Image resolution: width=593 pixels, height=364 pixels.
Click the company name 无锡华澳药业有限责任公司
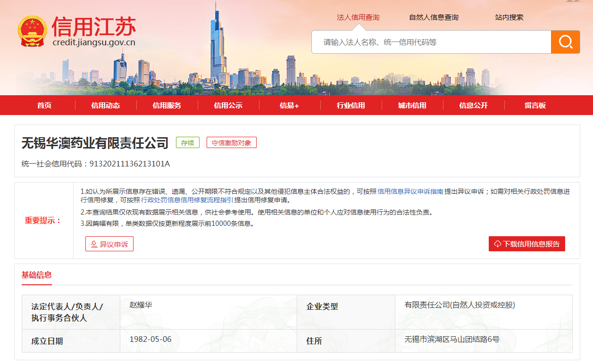(95, 142)
